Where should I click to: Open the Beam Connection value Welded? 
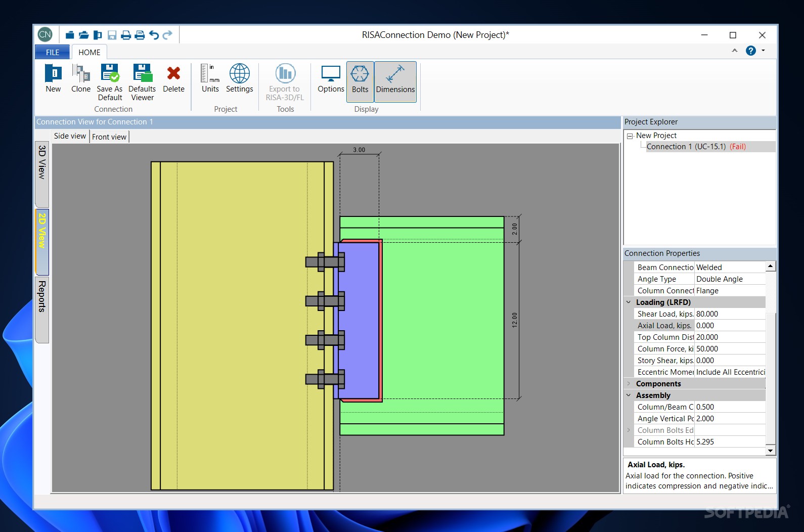730,268
